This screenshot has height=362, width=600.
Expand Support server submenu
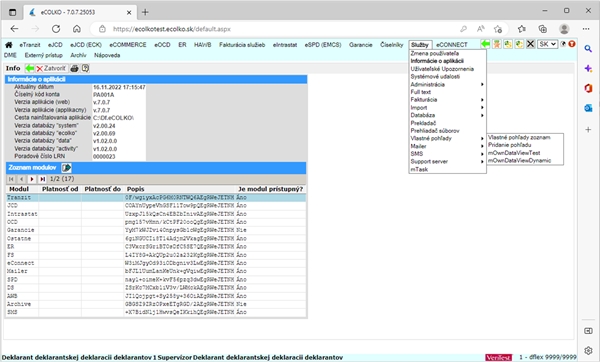click(x=447, y=161)
